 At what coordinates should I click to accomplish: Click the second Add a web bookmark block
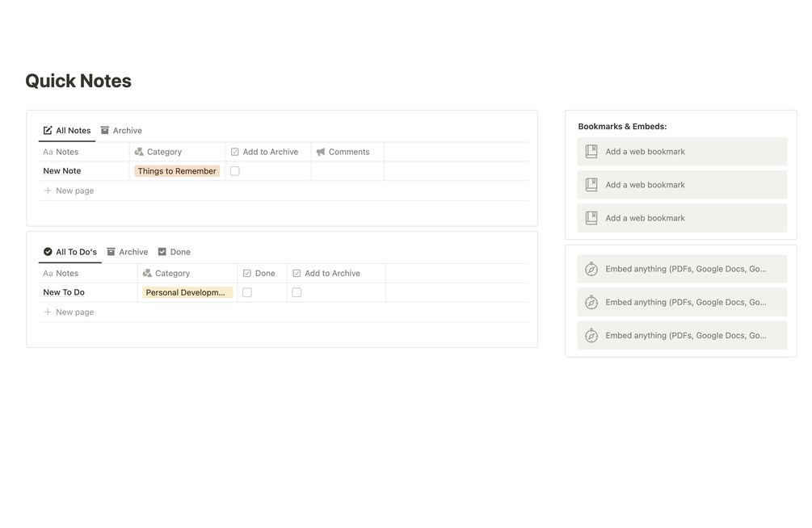682,185
